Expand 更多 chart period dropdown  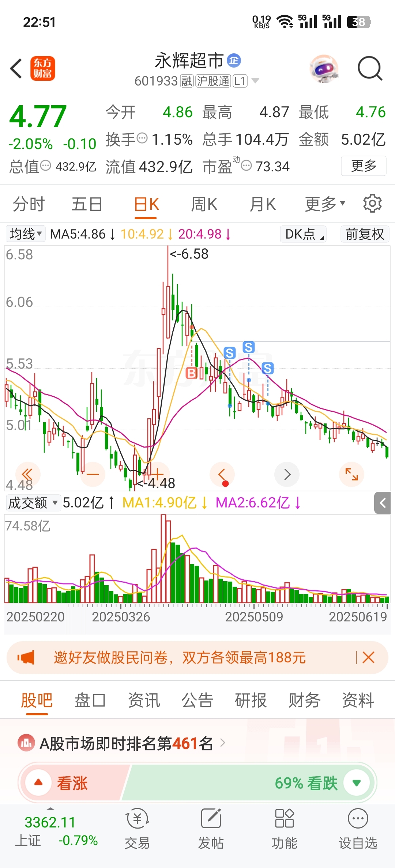pos(325,203)
